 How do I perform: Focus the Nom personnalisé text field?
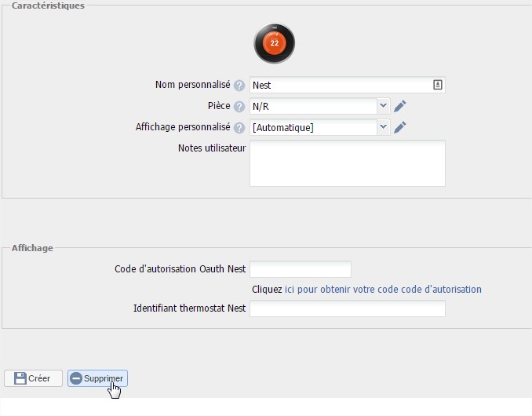tap(340, 85)
